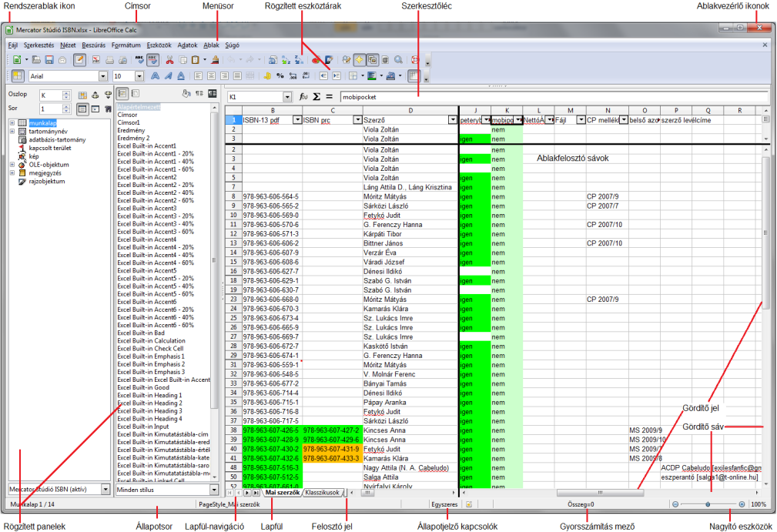Click the Function equals icon
Viewport: 777px width, 532px height.
329,96
